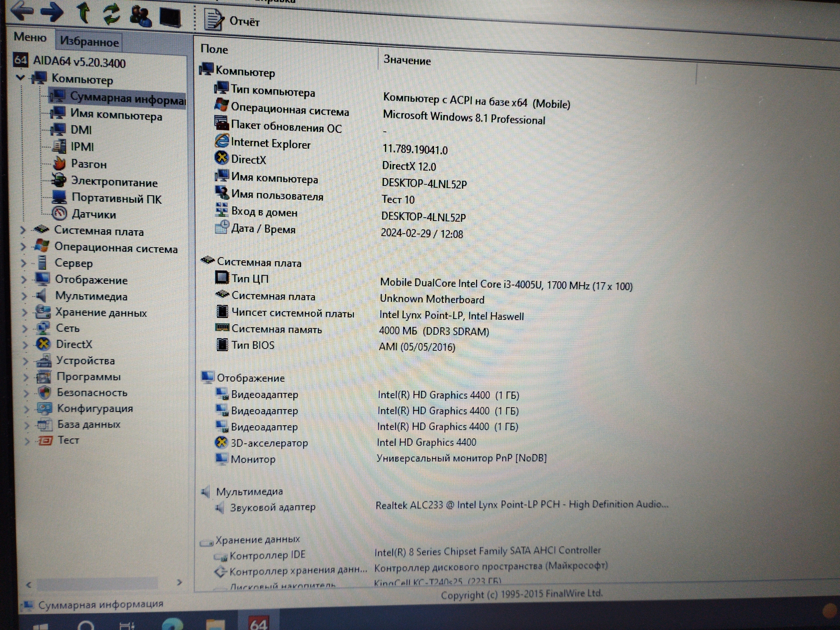Open the Edge browser taskbar icon

point(172,624)
